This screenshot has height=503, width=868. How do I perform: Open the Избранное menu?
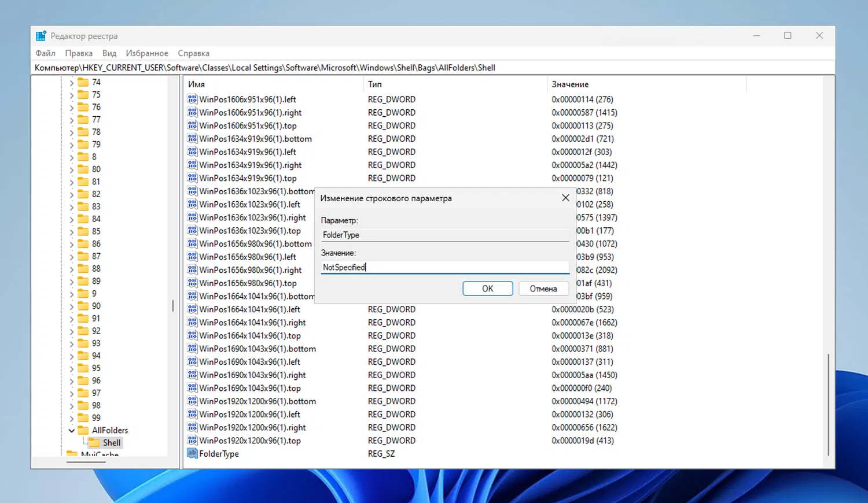pos(147,53)
